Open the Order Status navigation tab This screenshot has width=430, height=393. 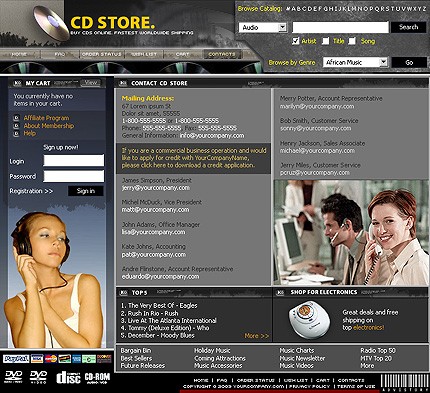tap(102, 54)
